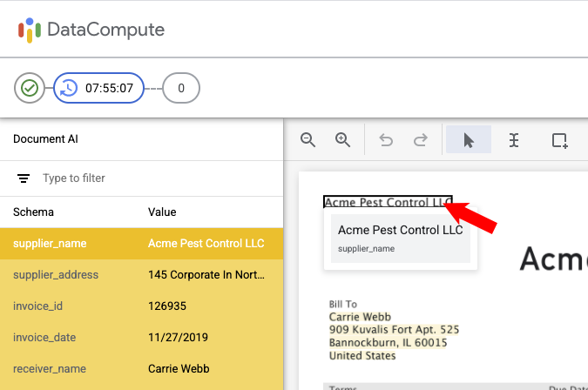
Task: Select the supplier_address row
Action: [x=141, y=275]
